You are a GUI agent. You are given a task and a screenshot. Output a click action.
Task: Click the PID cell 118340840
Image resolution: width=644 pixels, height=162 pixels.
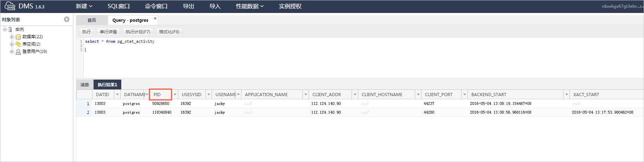[162, 113]
